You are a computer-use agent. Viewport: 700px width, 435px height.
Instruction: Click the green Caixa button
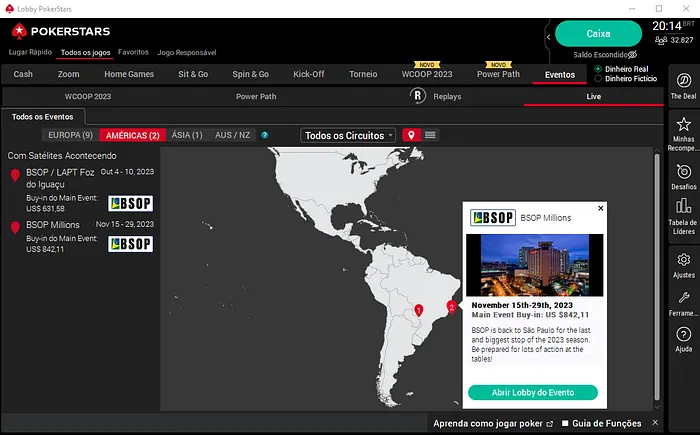tap(598, 33)
